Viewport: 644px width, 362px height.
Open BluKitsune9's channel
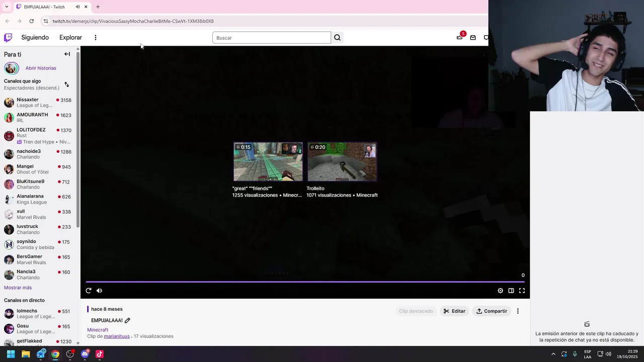38,184
